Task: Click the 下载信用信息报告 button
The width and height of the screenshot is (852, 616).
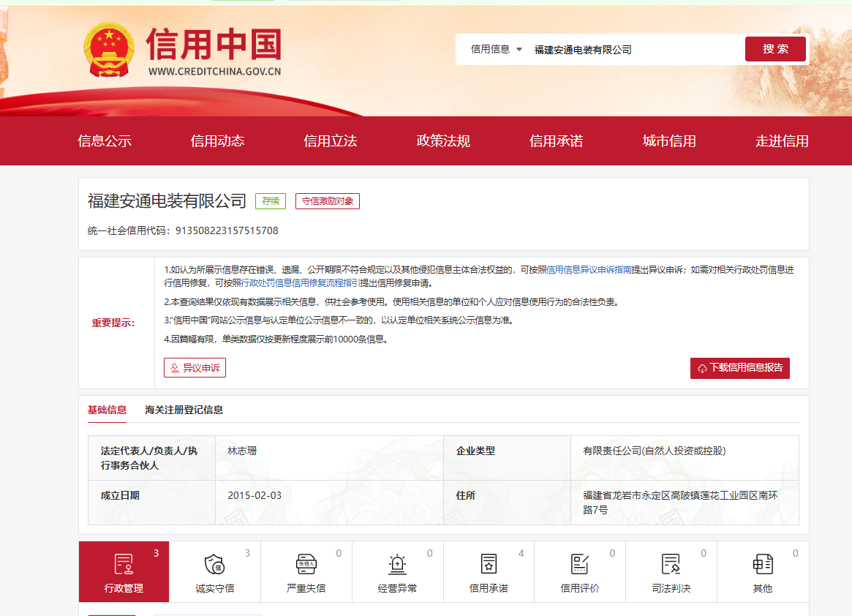Action: 739,368
